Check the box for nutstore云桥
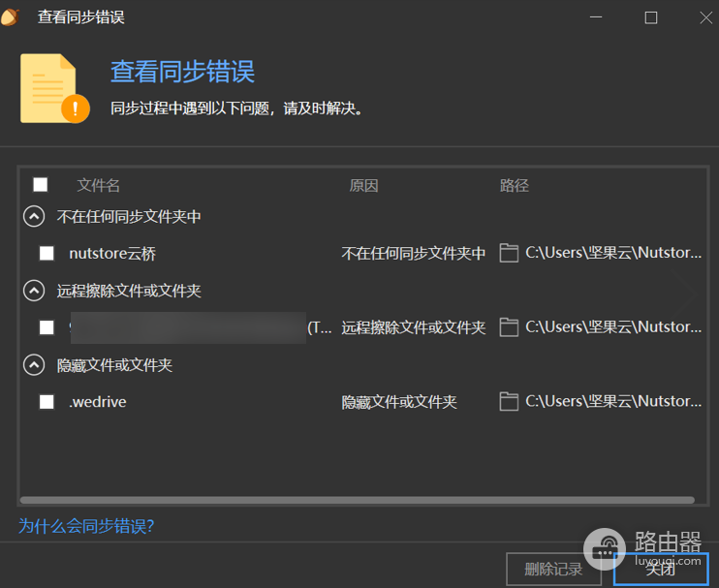 pos(47,253)
